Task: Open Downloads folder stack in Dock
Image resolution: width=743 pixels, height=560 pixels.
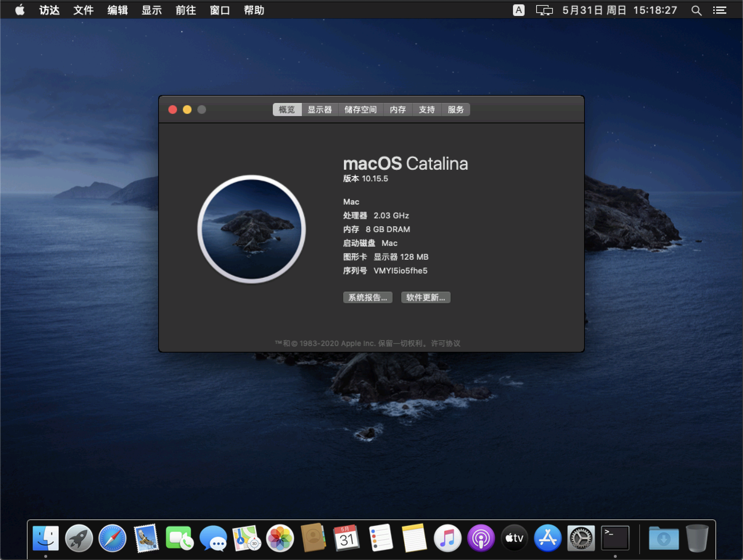Action: pos(664,538)
